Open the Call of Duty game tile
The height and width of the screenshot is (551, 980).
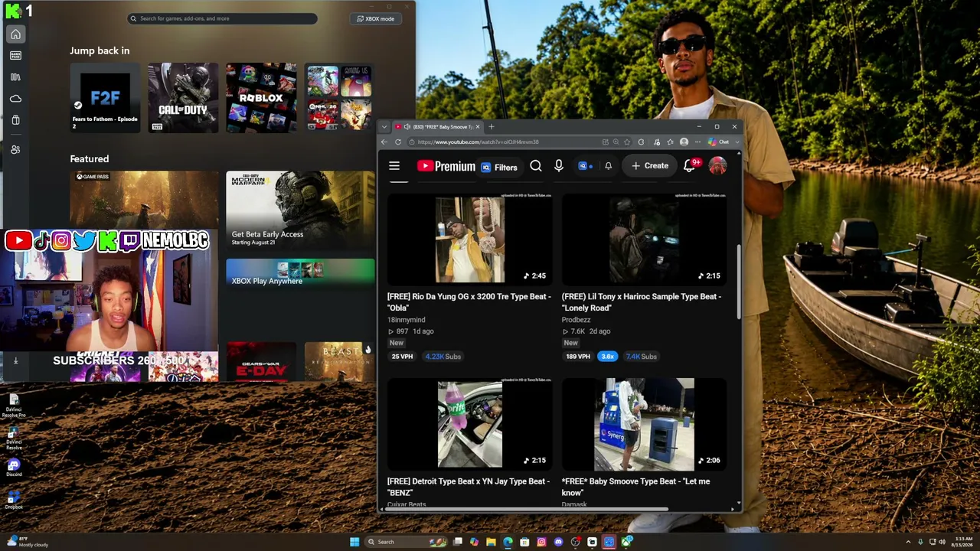tap(183, 97)
